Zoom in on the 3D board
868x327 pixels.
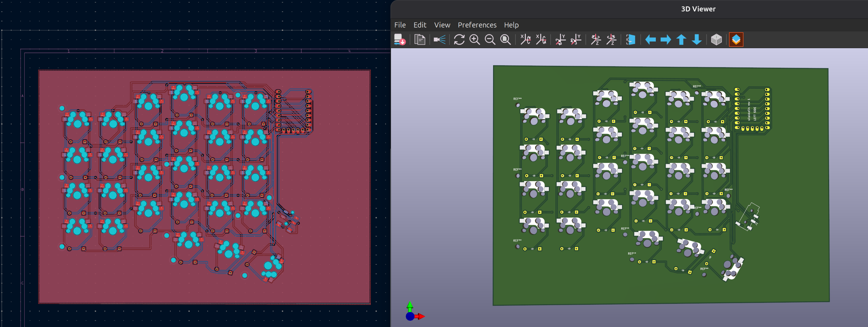(474, 40)
